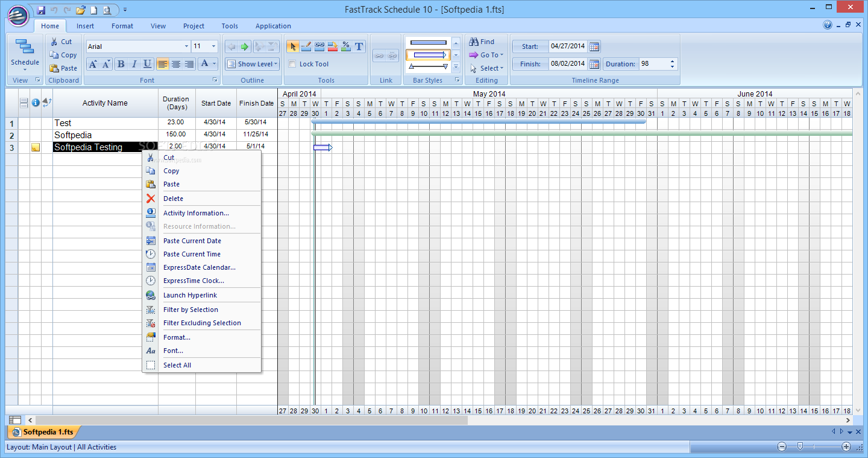This screenshot has width=868, height=458.
Task: Click the Unlink activities icon
Action: click(392, 56)
